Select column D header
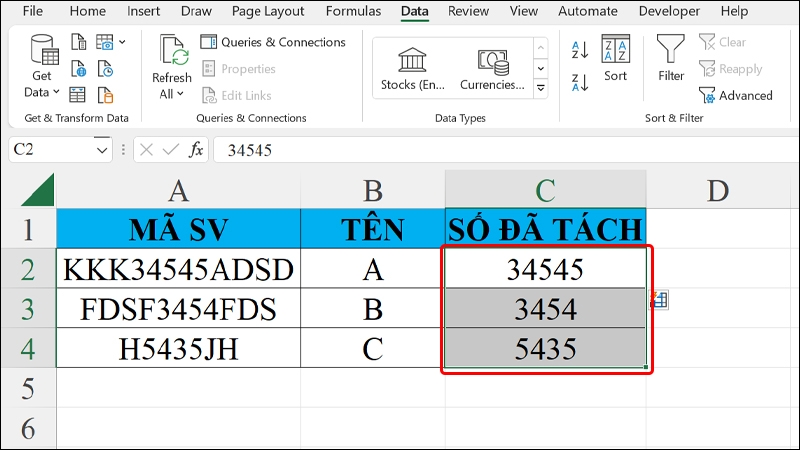This screenshot has width=800, height=450. [x=718, y=190]
